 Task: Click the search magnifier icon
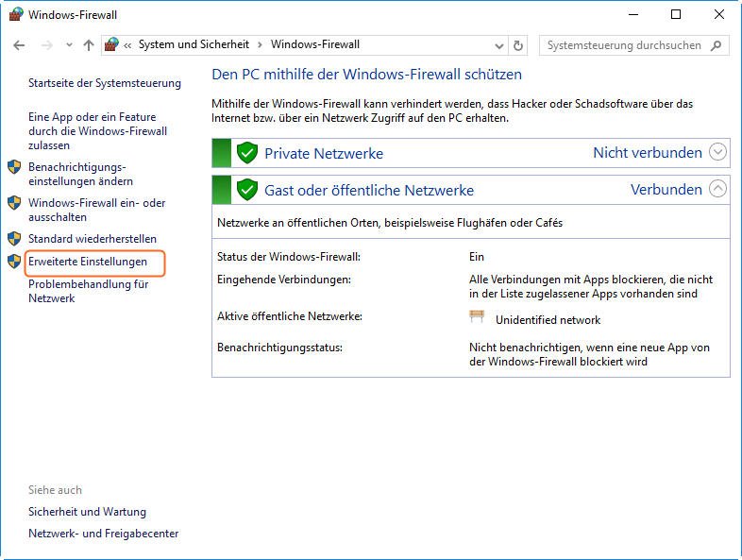pos(717,45)
